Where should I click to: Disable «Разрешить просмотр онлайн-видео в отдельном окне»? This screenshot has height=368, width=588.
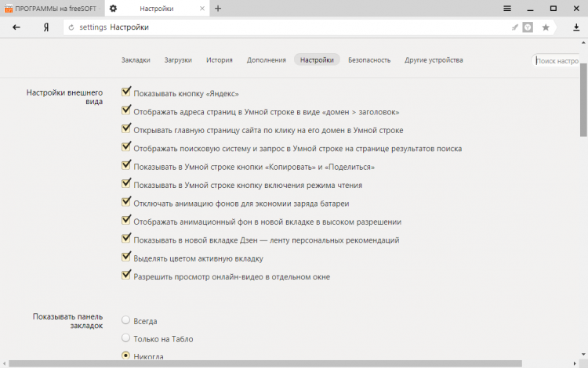(126, 276)
